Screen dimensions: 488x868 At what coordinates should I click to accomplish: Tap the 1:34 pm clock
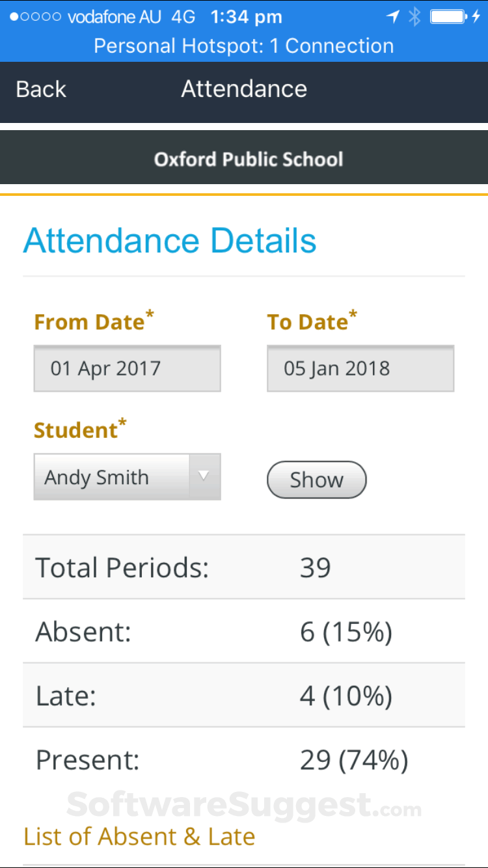(x=247, y=17)
